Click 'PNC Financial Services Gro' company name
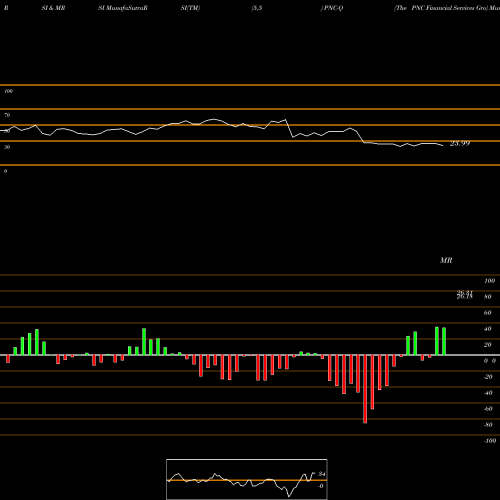 tap(449, 8)
